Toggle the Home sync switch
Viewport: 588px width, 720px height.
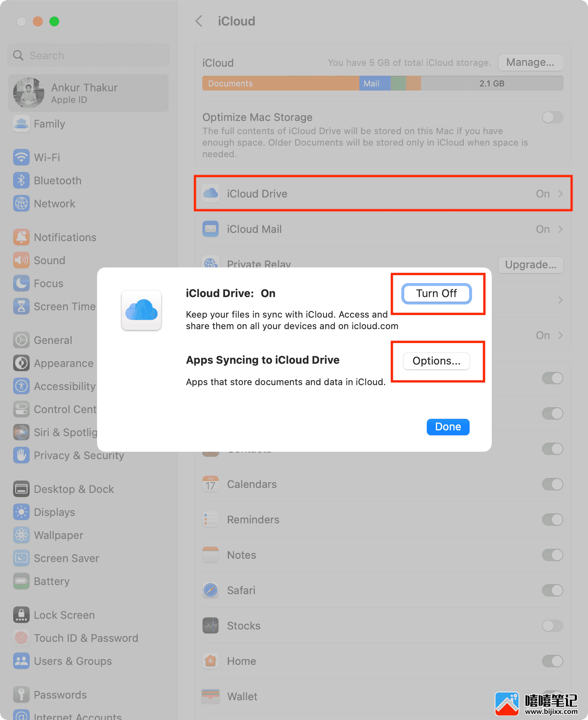coord(552,661)
